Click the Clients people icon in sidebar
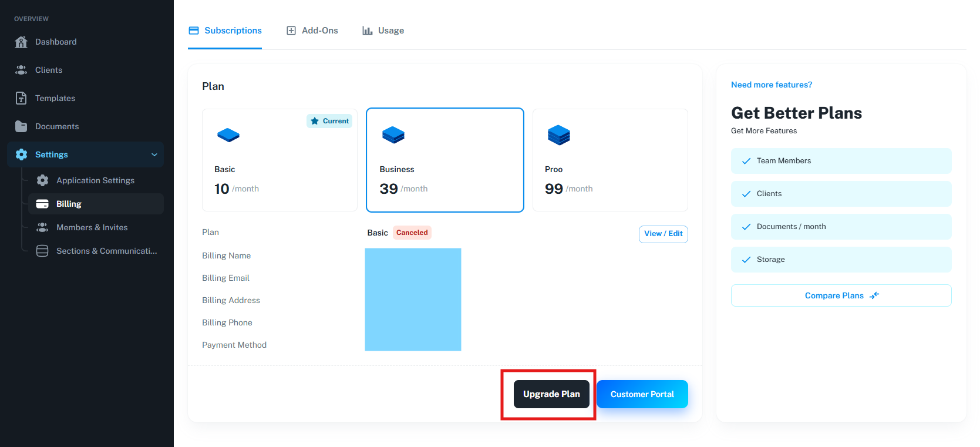This screenshot has height=447, width=980. point(21,70)
